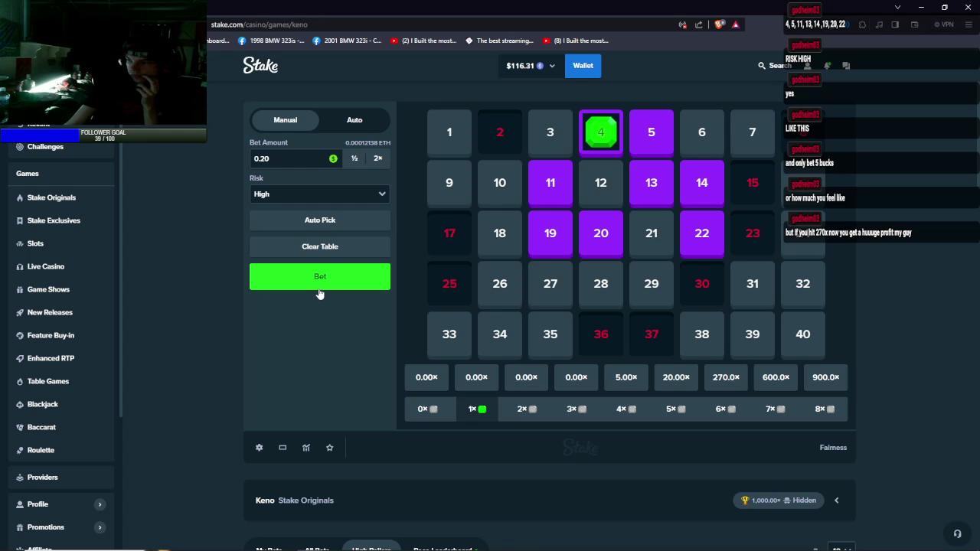Open Roulette in the sidebar

[61, 450]
